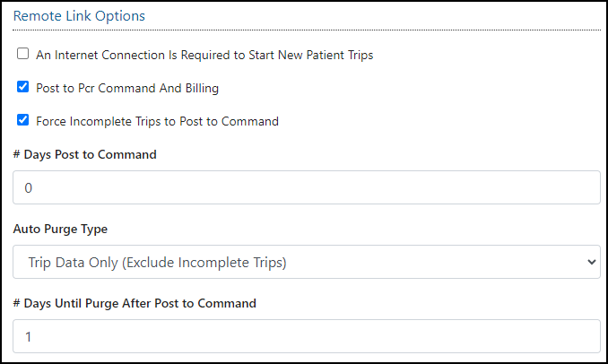
Task: Disable Force Incomplete Trips to Post checkbox
Action: (23, 121)
